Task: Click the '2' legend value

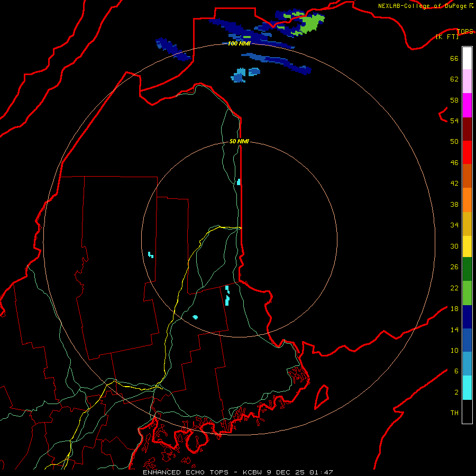Action: [x=456, y=392]
